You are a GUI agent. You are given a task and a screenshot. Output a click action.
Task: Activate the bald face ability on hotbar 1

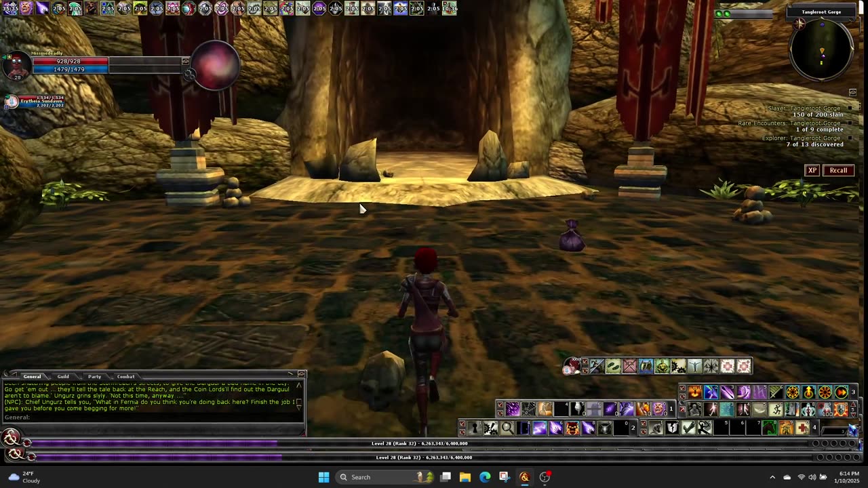tap(659, 409)
